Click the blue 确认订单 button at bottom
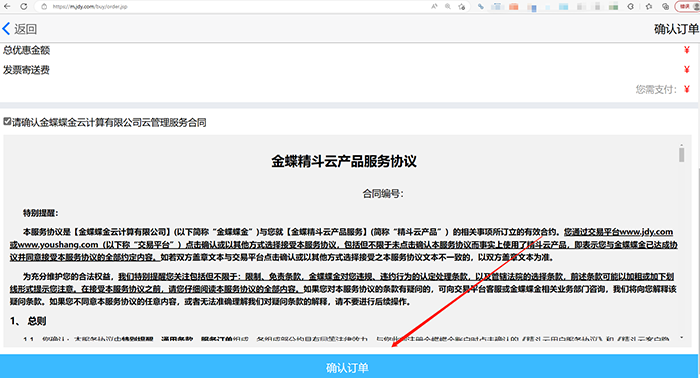 [349, 366]
